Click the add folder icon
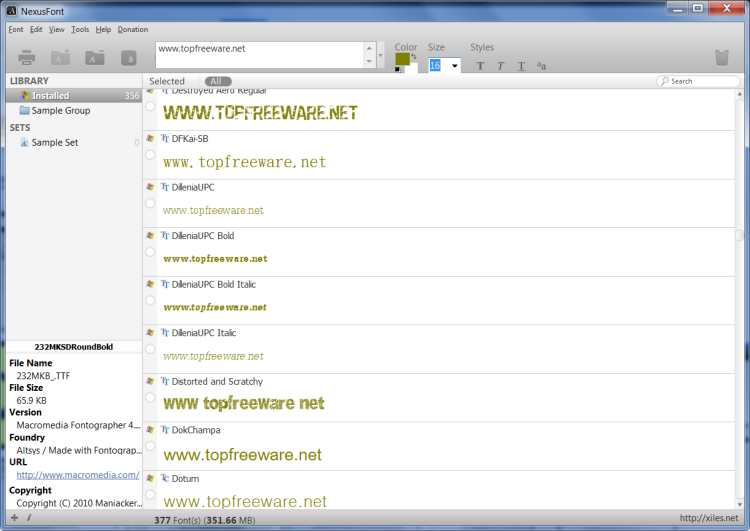This screenshot has height=531, width=750. coord(61,57)
